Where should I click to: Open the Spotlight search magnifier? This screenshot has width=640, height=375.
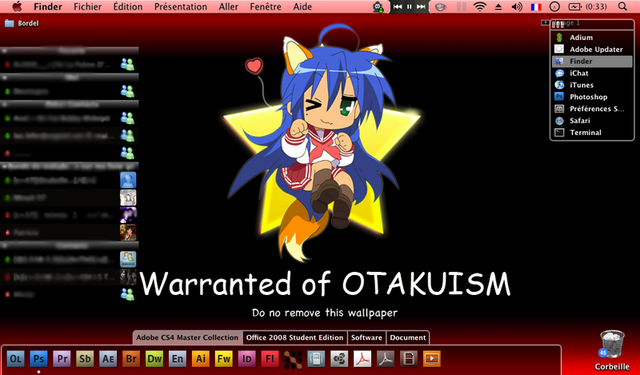coord(622,7)
